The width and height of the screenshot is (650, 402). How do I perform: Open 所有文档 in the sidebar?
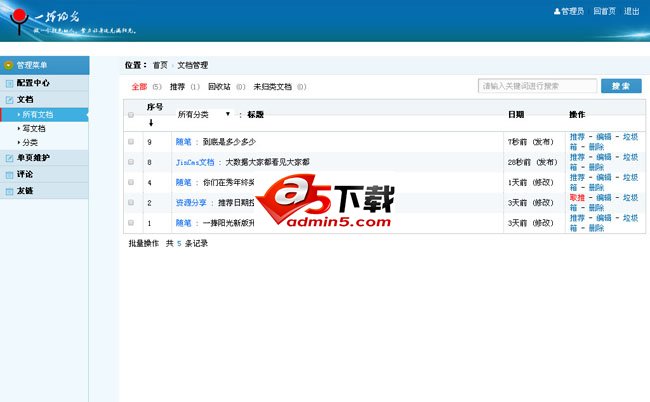pos(37,115)
